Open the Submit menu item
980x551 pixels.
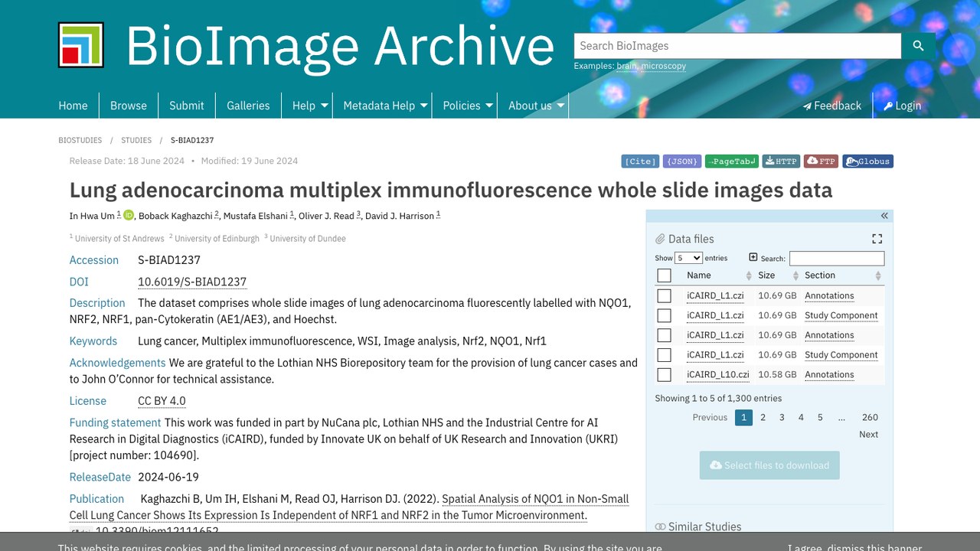(187, 106)
